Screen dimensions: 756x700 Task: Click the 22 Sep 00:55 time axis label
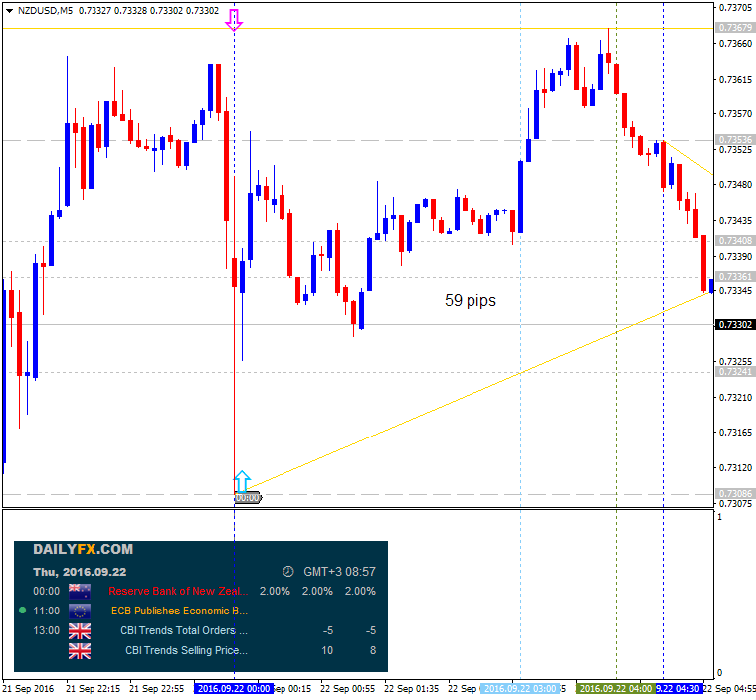347,689
